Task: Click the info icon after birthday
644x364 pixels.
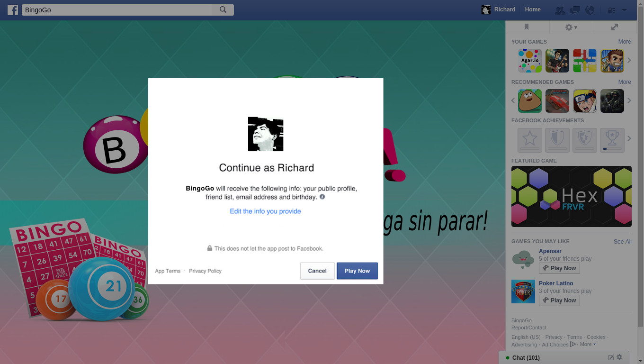Action: tap(322, 197)
